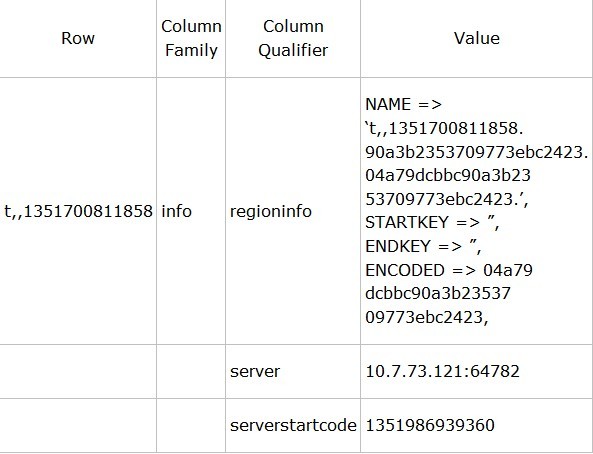593x454 pixels.
Task: Click the empty Row cell beside server
Action: click(78, 372)
